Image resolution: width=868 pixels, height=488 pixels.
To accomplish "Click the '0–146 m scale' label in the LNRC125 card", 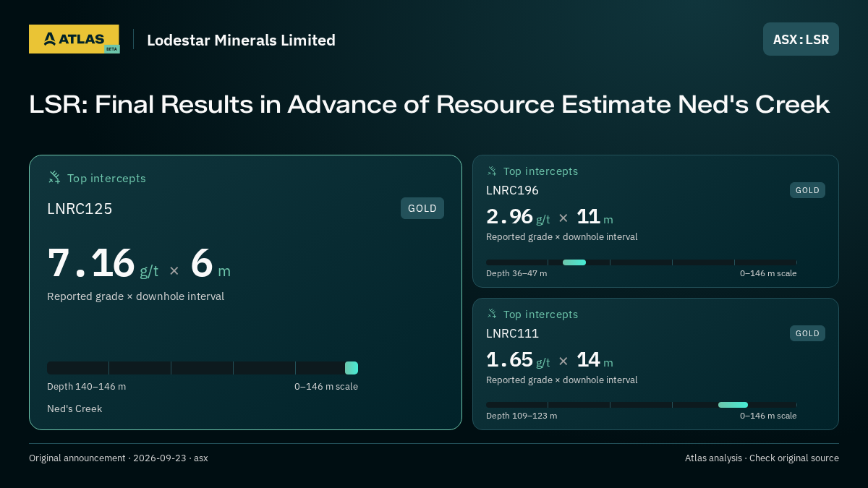I will tap(326, 387).
